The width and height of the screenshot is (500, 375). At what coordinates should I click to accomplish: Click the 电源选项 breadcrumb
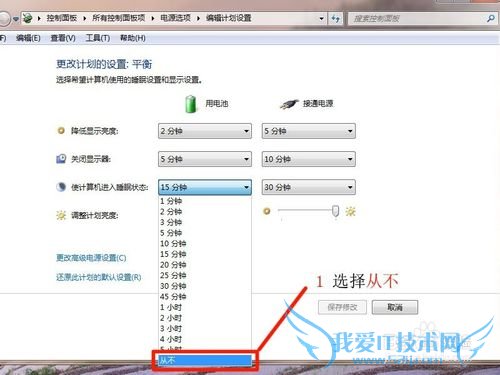pyautogui.click(x=175, y=18)
